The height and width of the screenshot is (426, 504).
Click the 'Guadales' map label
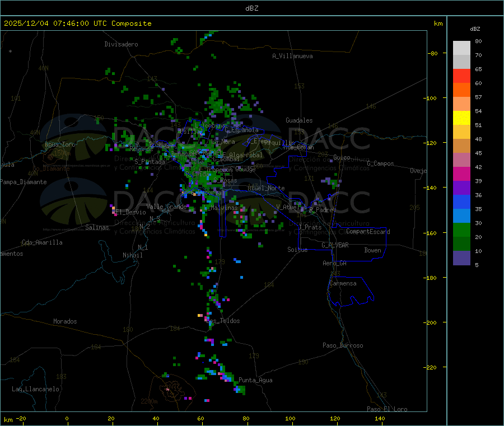299,120
